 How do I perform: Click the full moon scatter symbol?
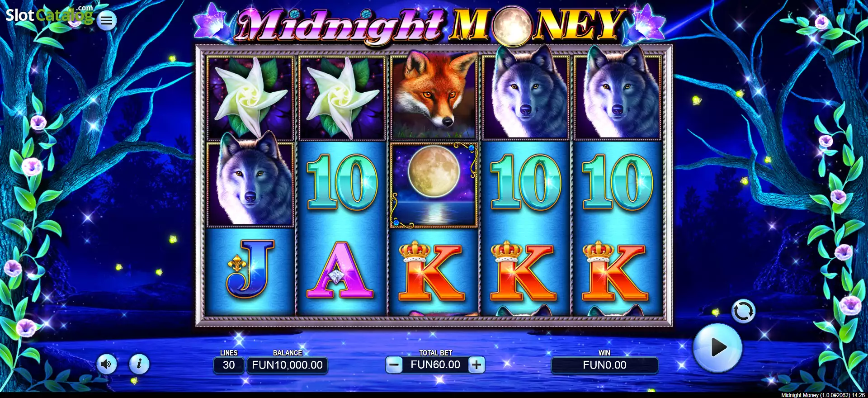click(434, 185)
